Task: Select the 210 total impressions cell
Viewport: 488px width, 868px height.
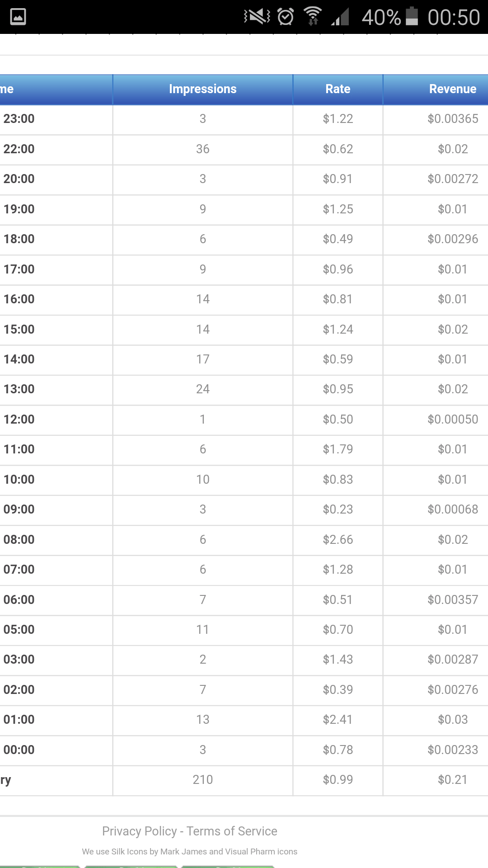Action: tap(202, 779)
